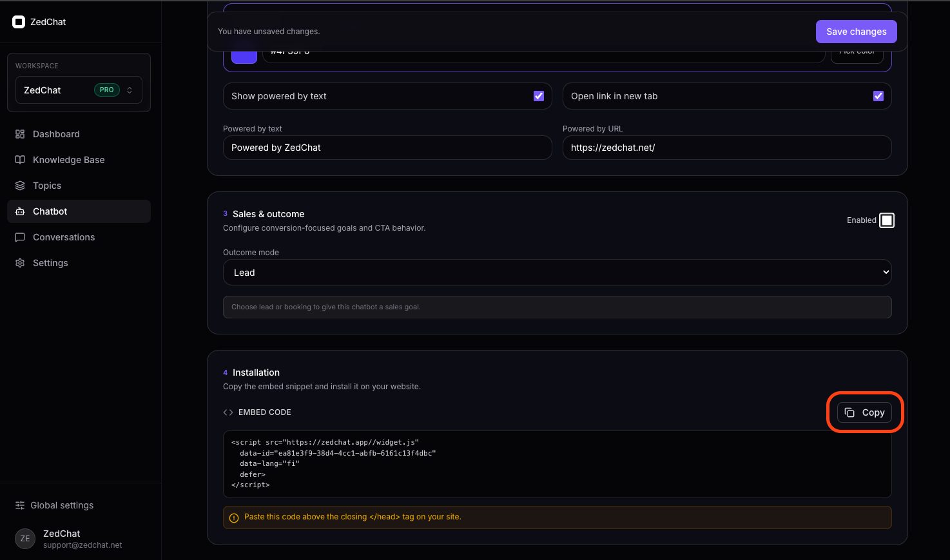Open the Dashboard from the sidebar
950x560 pixels.
(x=56, y=134)
